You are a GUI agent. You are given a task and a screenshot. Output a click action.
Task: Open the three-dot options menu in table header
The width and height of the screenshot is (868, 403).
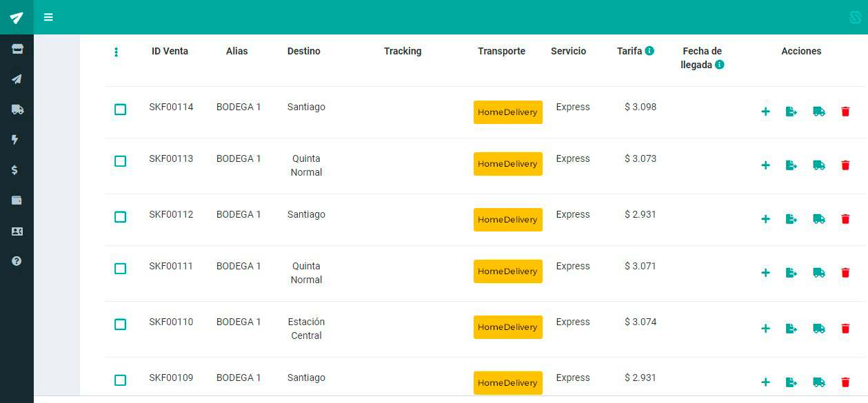(x=116, y=52)
